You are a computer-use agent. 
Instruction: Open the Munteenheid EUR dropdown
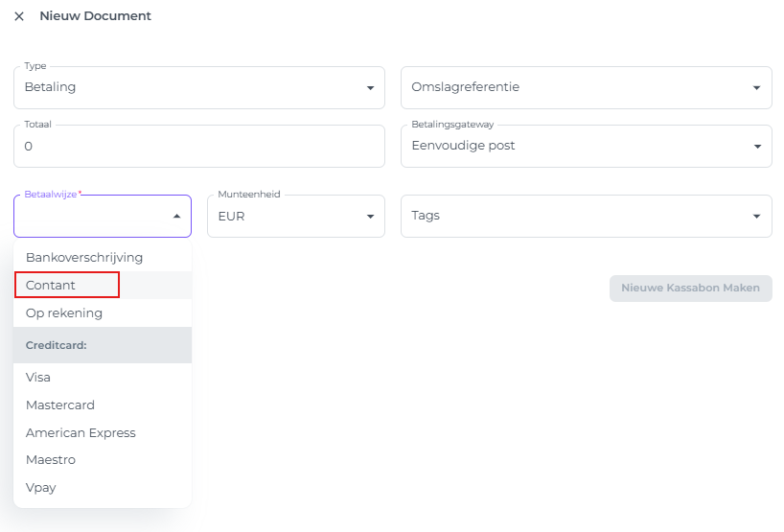coord(295,217)
